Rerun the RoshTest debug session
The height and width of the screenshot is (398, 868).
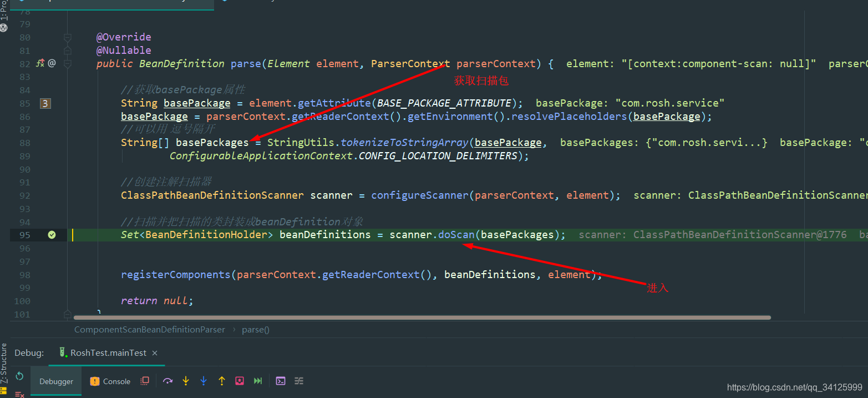[x=19, y=376]
